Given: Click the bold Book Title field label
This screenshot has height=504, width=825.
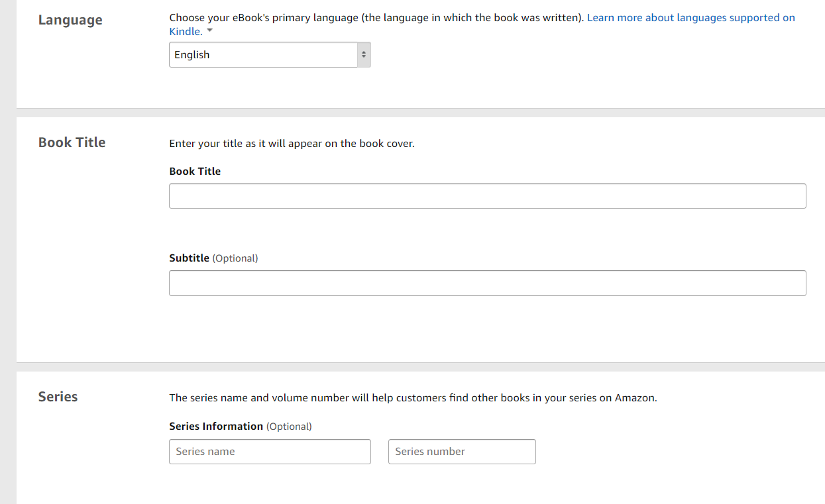Looking at the screenshot, I should point(195,171).
